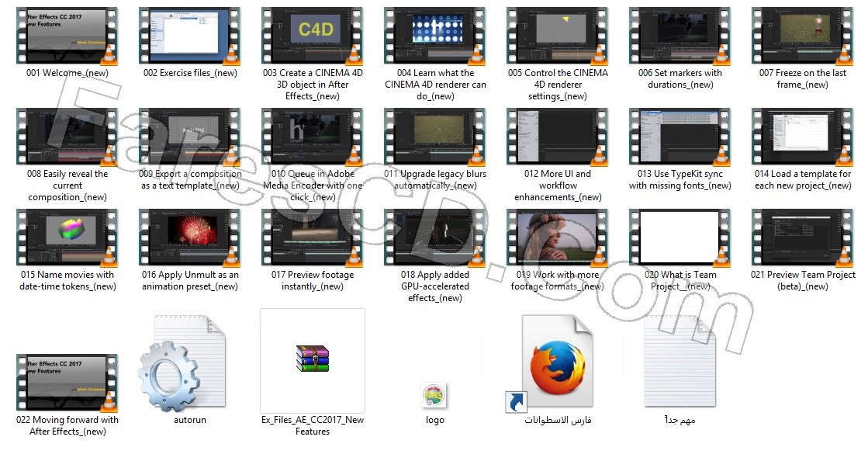This screenshot has height=468, width=868.
Task: Select the blank text document icon for مهم جداً
Action: (680, 361)
